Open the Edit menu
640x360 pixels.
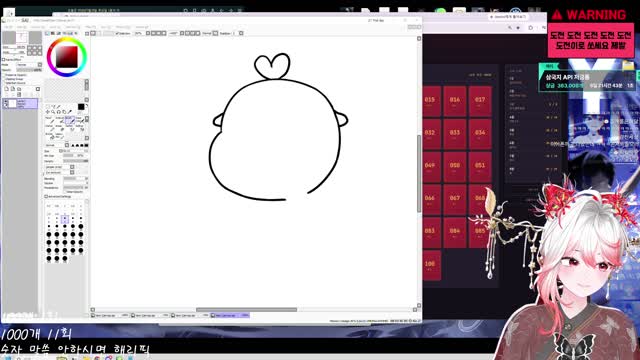point(22,27)
